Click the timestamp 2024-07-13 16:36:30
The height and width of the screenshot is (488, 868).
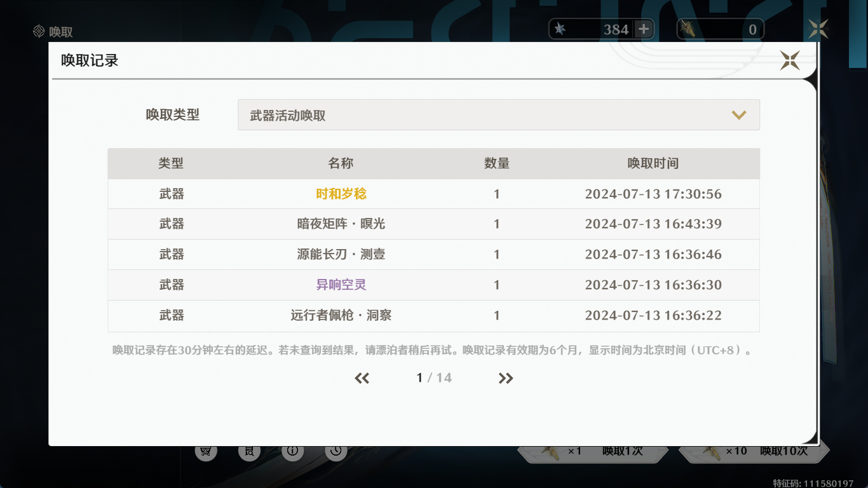click(x=653, y=285)
